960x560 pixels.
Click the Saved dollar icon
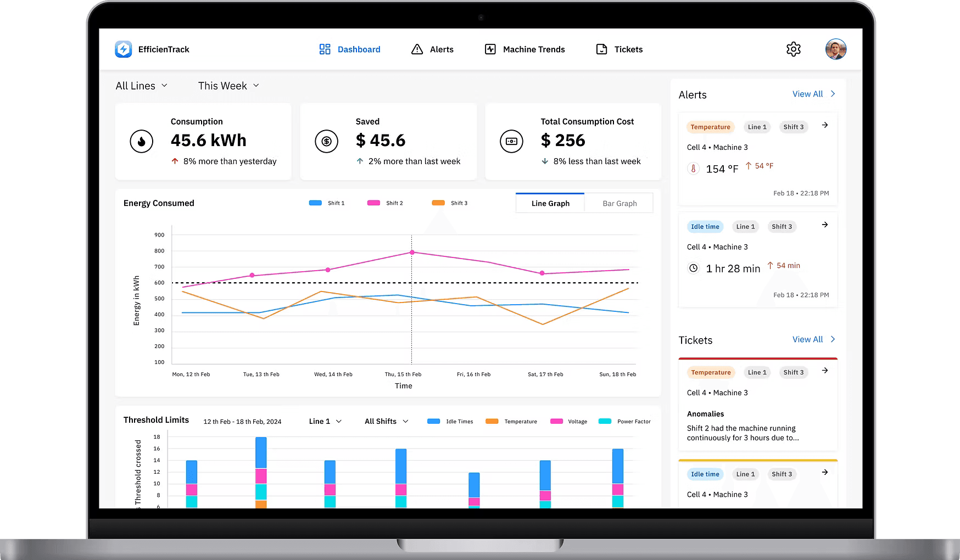click(326, 141)
